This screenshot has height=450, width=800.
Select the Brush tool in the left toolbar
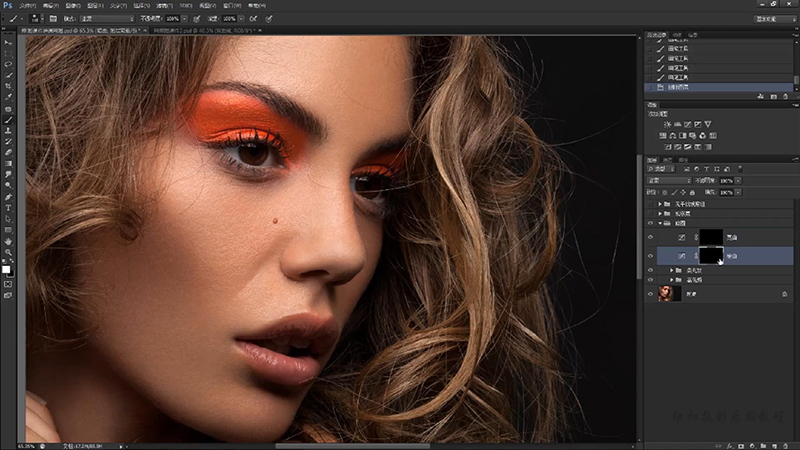point(8,120)
